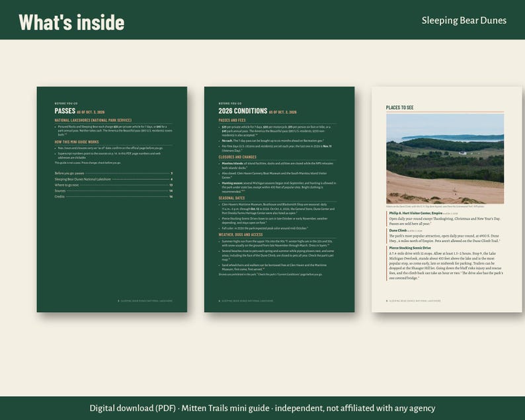The width and height of the screenshot is (525, 420).
Task: Click the "Closures and Changes" subheading
Action: 237,157
